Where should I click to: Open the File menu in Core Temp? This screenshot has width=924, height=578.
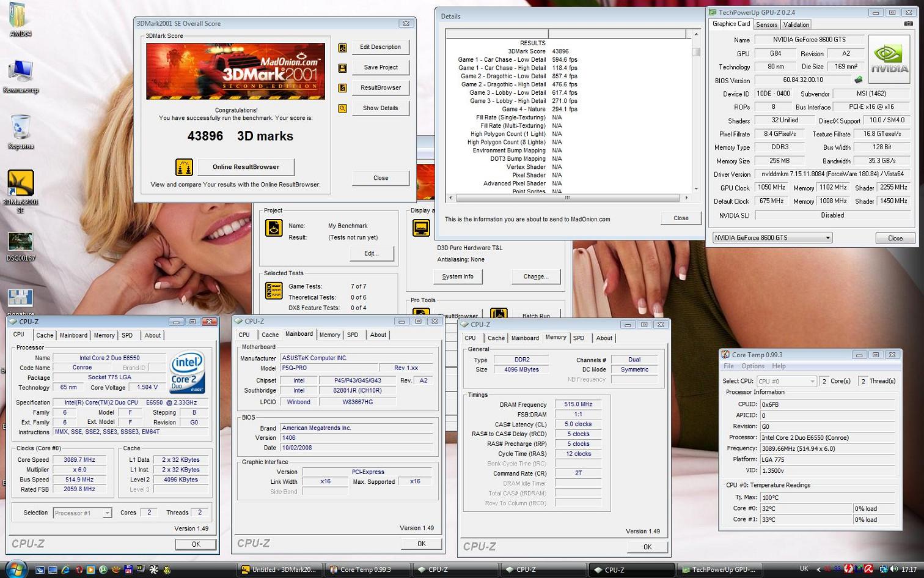tap(728, 366)
